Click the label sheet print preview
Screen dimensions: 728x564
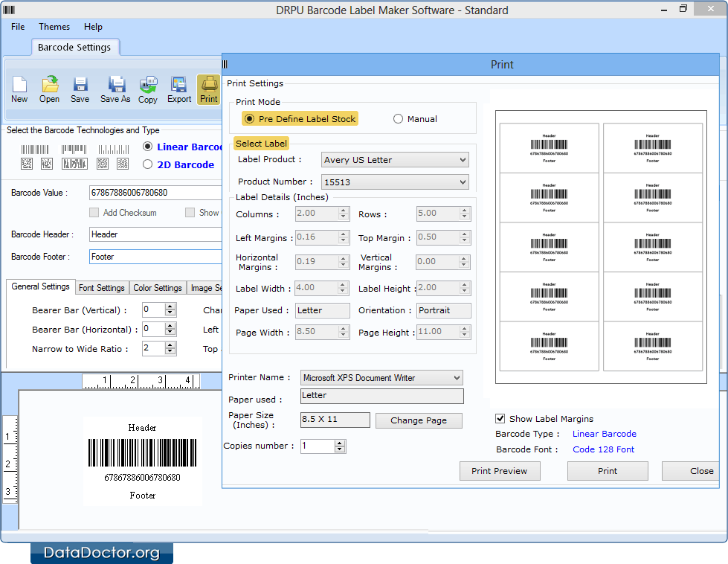pos(601,247)
